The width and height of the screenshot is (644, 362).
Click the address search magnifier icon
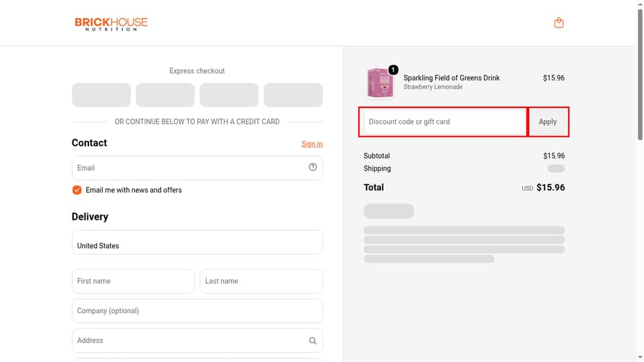[313, 341]
